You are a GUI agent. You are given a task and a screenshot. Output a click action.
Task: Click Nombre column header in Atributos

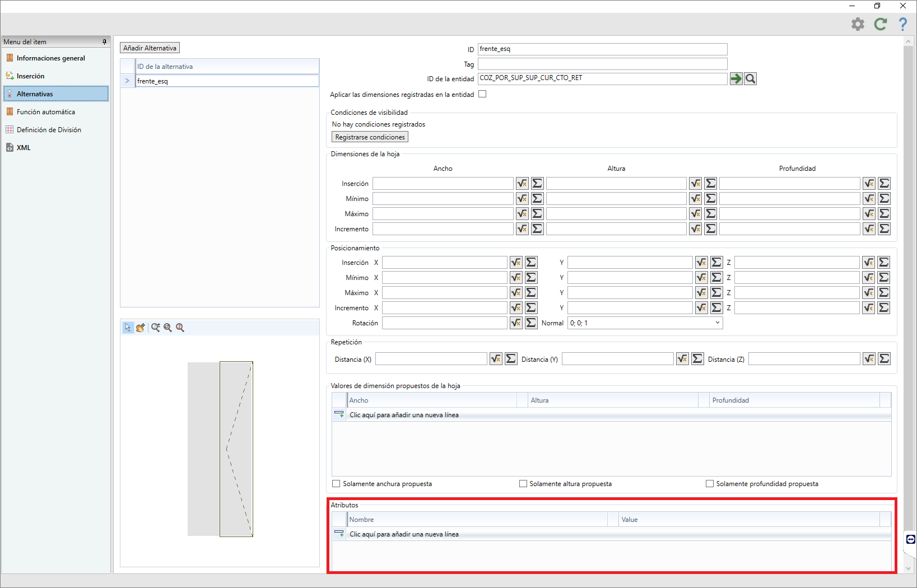477,520
